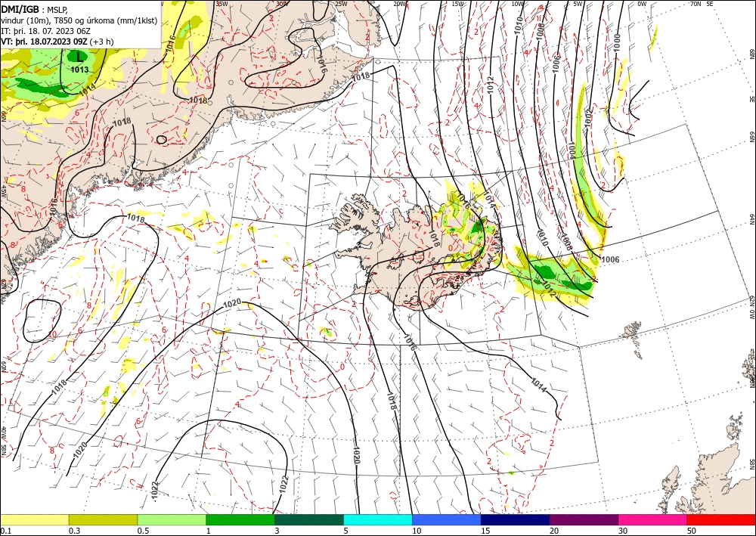Click the '15' legend value label
Viewport: 756px width, 536px height.
click(x=485, y=531)
